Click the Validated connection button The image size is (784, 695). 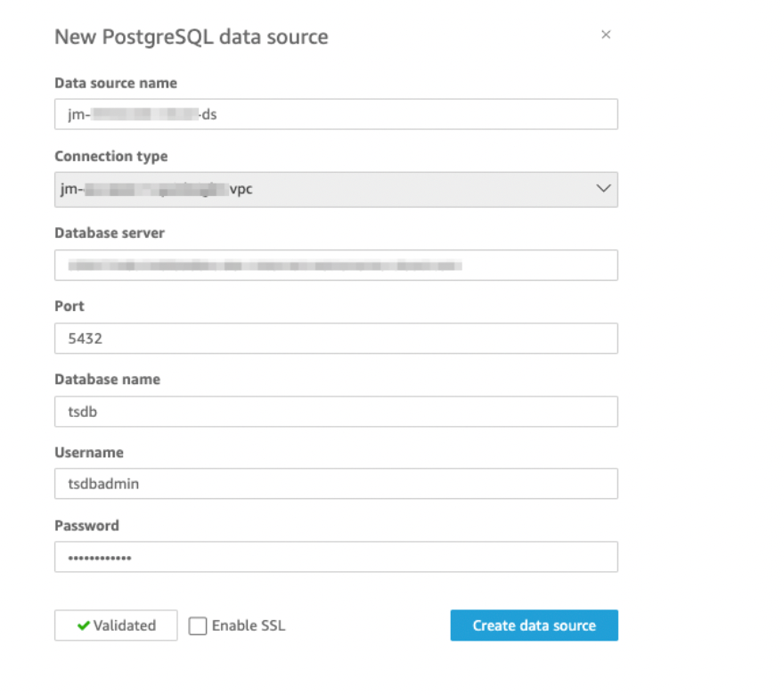coord(116,625)
